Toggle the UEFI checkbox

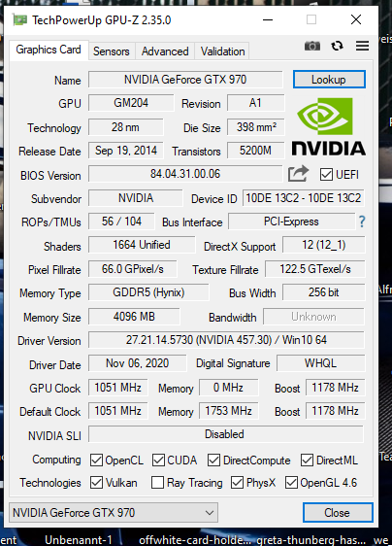[326, 175]
